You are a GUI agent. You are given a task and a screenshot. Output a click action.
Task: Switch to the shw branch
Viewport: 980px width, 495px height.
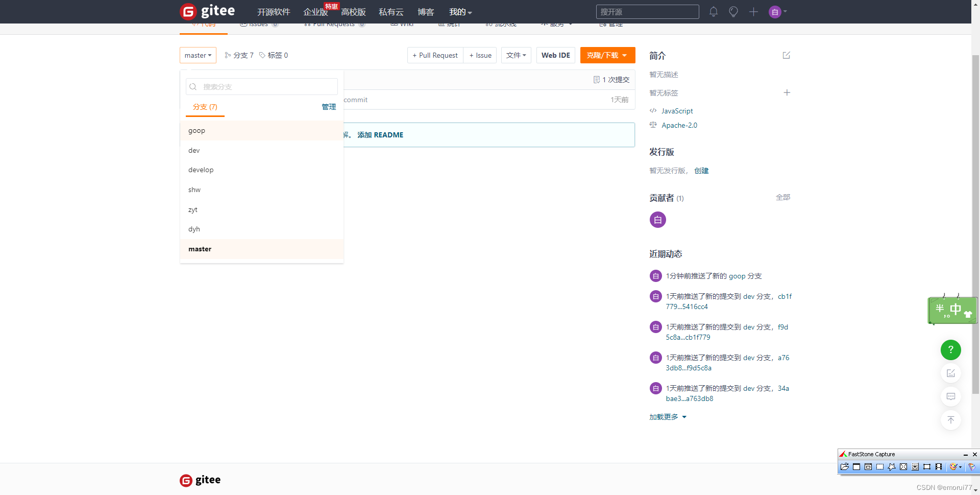click(261, 190)
